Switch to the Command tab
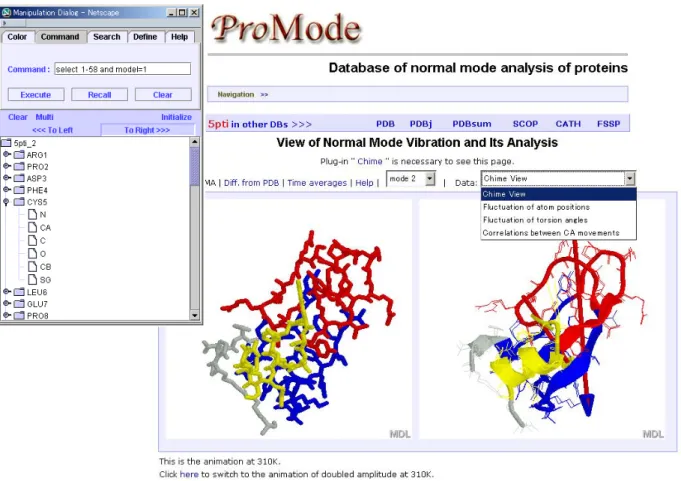The height and width of the screenshot is (481, 681). point(60,37)
